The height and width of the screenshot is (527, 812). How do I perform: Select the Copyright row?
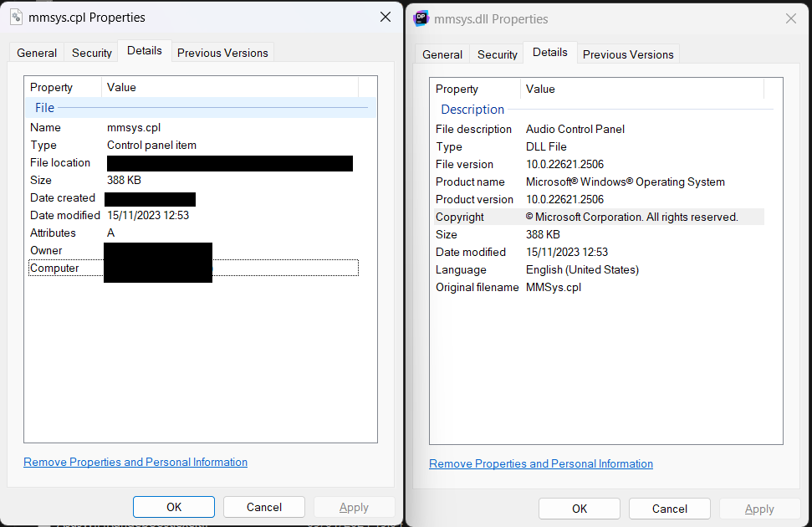(x=599, y=217)
